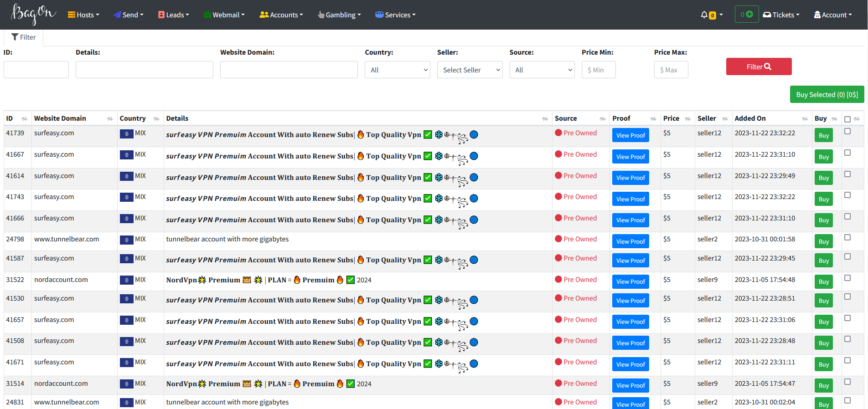Check the box for row 41743

(x=847, y=195)
